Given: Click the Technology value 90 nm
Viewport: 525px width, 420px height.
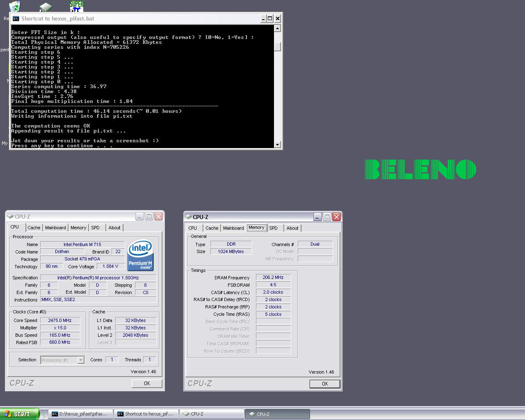Looking at the screenshot, I should (x=52, y=266).
